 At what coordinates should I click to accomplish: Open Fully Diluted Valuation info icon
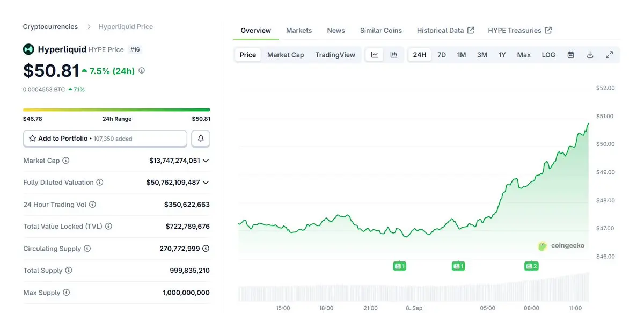(x=100, y=183)
